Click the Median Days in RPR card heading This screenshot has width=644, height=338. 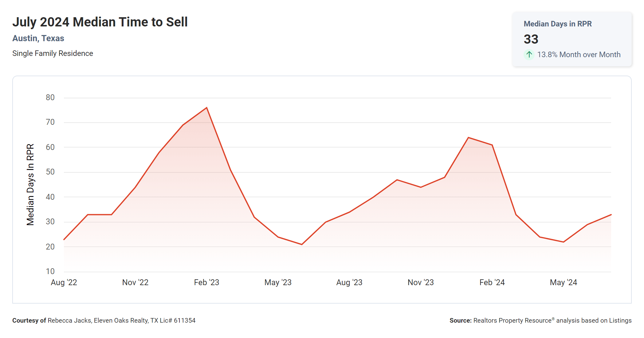557,24
